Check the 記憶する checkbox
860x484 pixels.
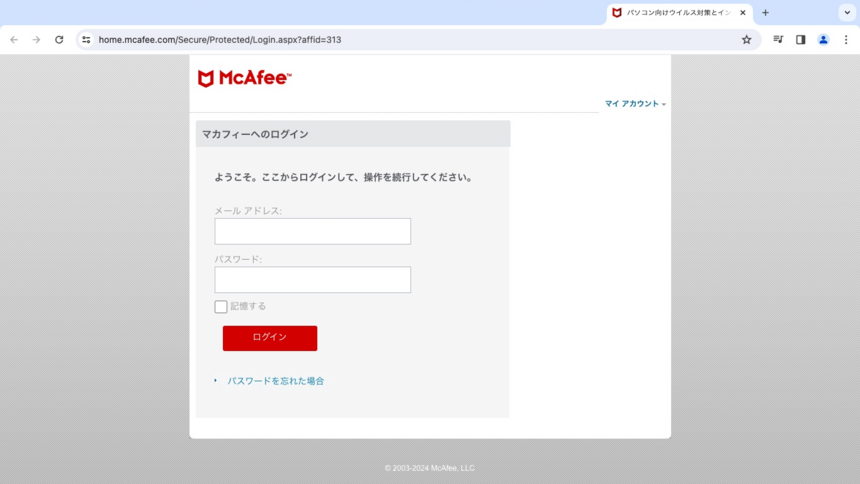coord(220,307)
